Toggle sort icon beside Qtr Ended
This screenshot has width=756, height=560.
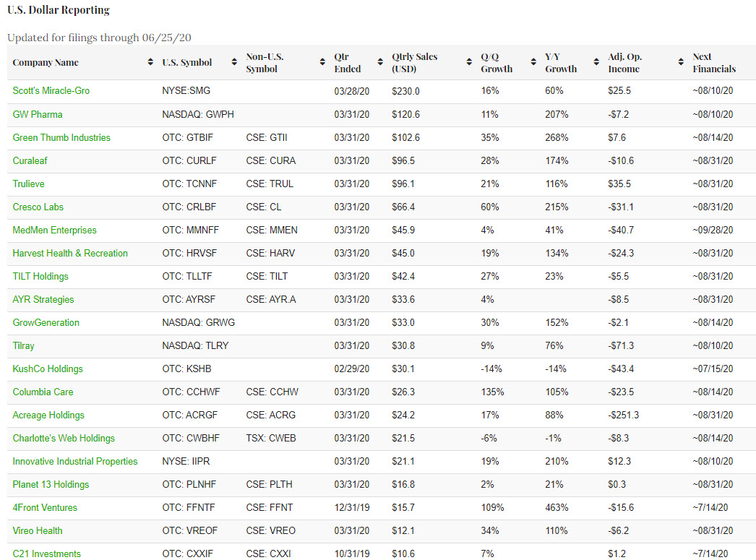click(380, 63)
